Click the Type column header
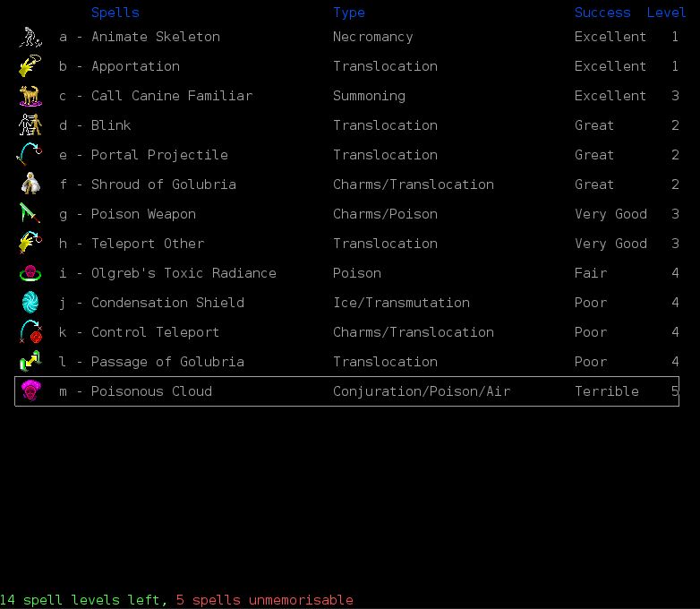Viewport: 700px width, 609px height. (349, 13)
